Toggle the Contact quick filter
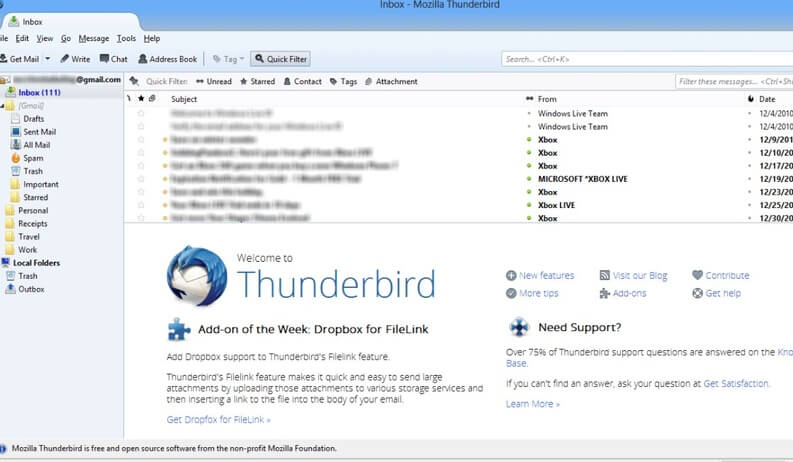This screenshot has height=462, width=793. tap(302, 81)
